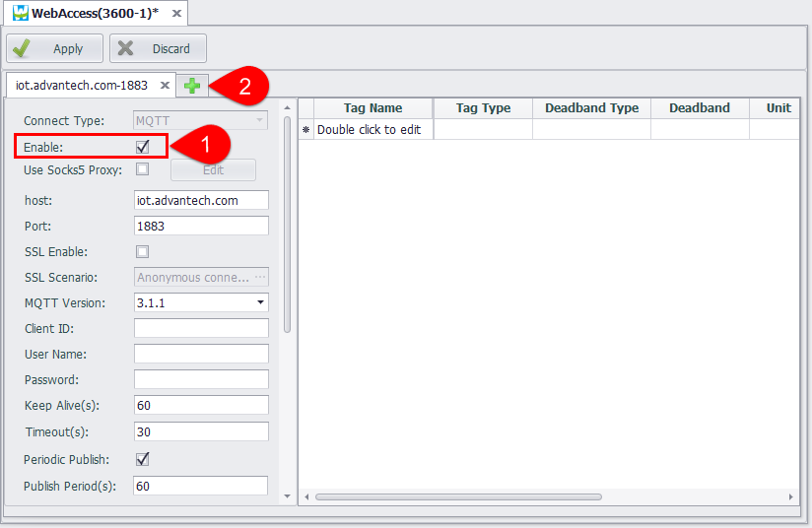
Task: Click the settings panel scroll down arrow
Action: 287,495
